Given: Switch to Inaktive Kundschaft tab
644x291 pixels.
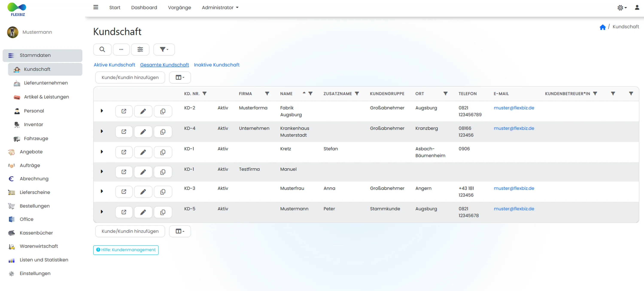Looking at the screenshot, I should click(217, 65).
